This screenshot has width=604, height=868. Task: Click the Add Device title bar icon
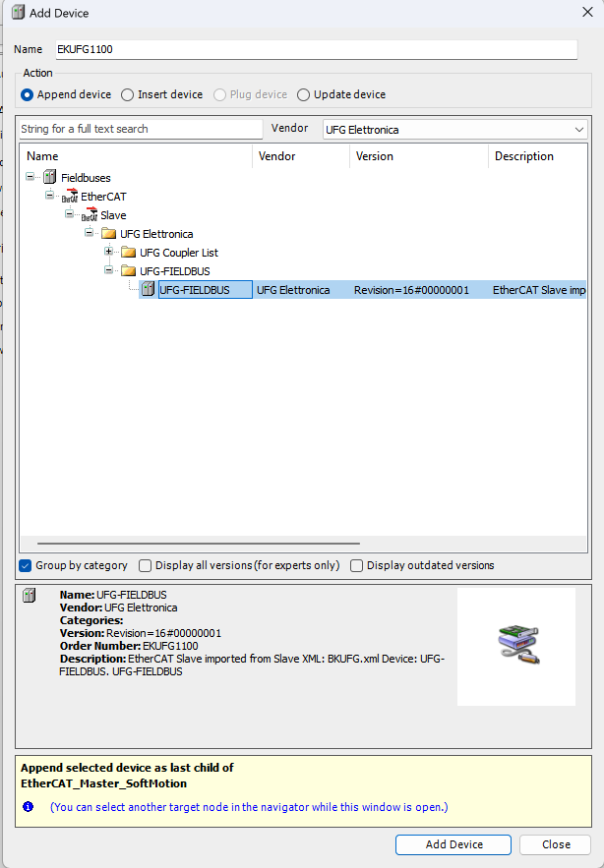(x=19, y=12)
